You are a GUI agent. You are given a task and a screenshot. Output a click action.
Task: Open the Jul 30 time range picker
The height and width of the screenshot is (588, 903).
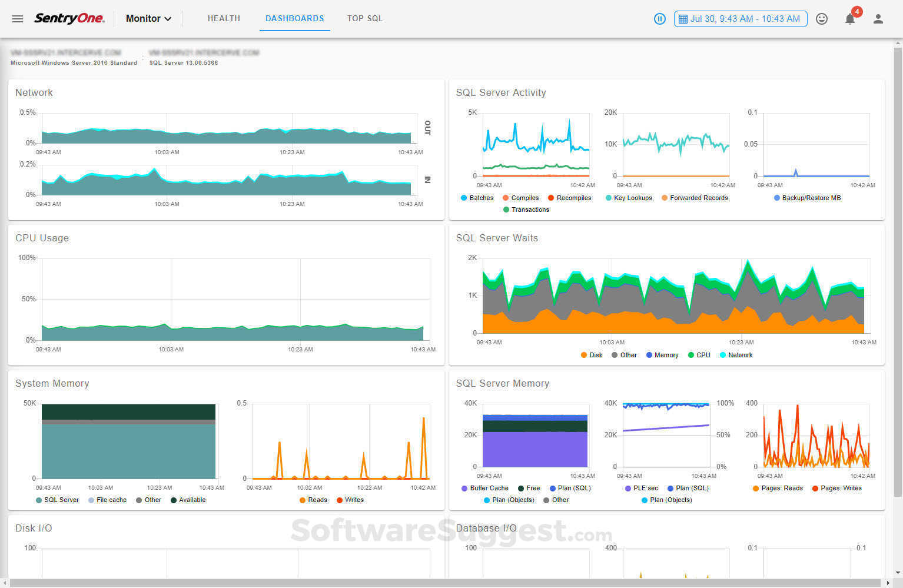pyautogui.click(x=741, y=19)
